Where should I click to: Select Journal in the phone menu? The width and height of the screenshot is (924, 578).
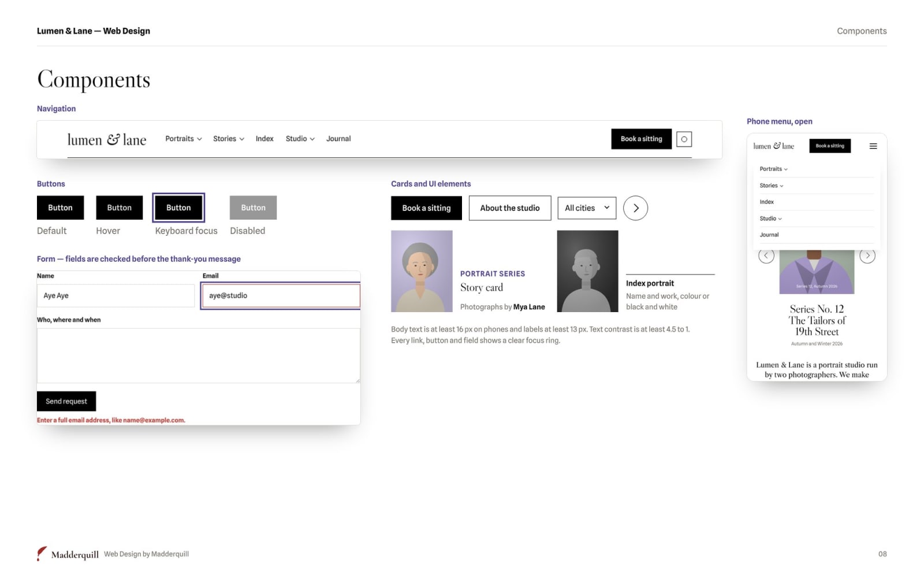pos(769,235)
